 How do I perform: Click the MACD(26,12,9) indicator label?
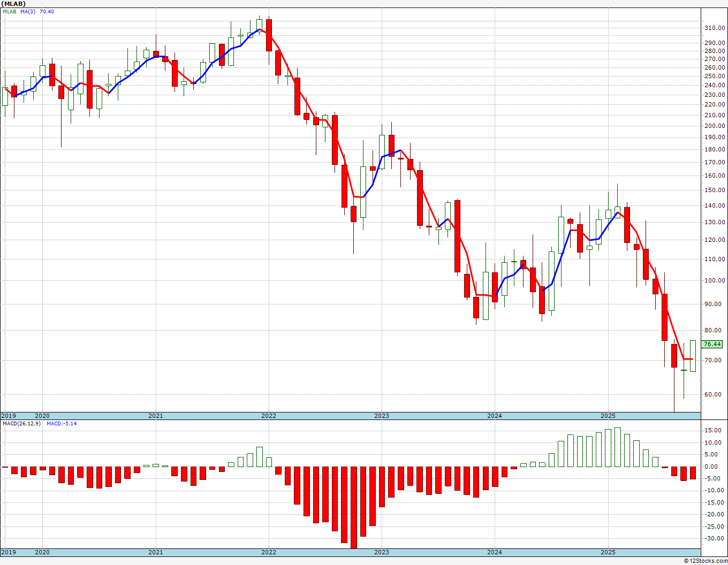coord(22,424)
